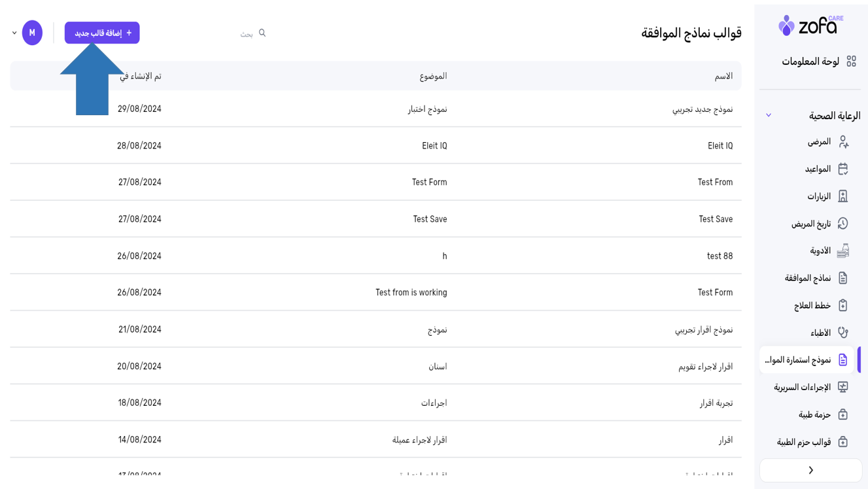Collapse the healthcare (الرعاية الصحية) section chevron
The height and width of the screenshot is (489, 868).
pyautogui.click(x=769, y=116)
